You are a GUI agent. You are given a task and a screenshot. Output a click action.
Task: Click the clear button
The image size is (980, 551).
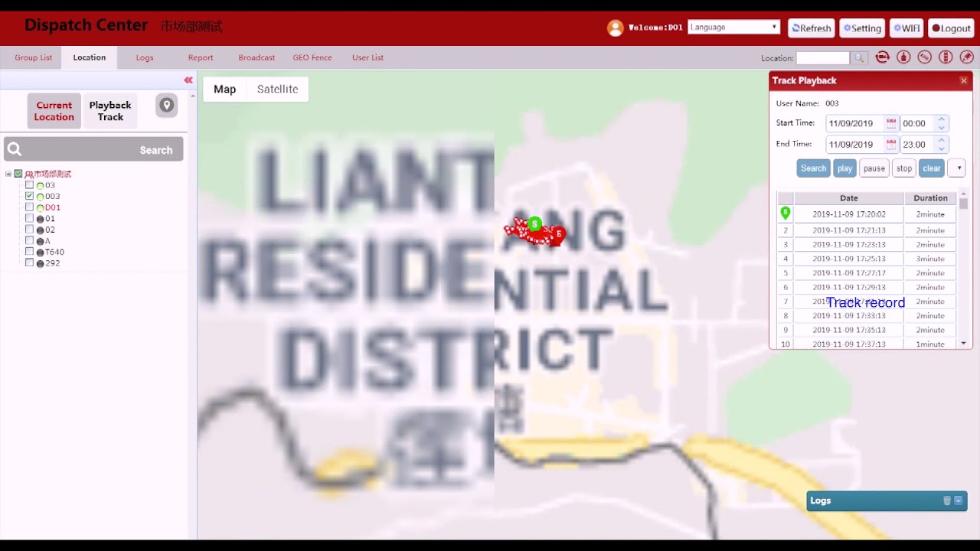click(x=932, y=168)
